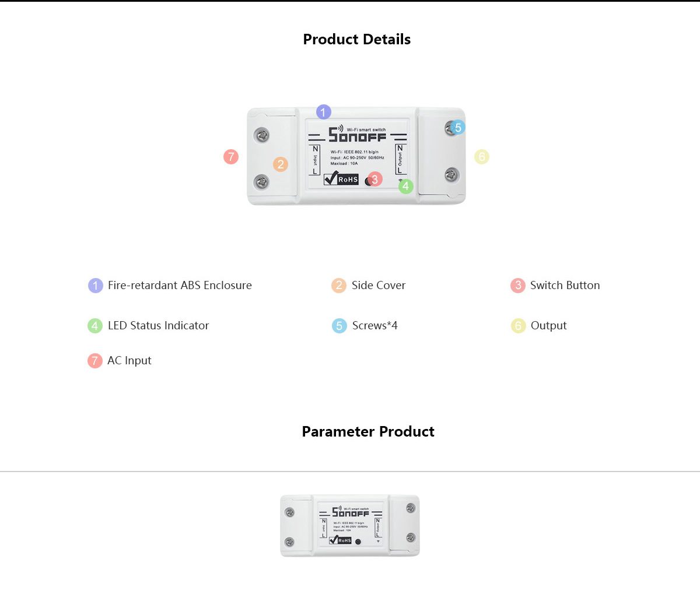Click the small SONOFF device image at the bottom
Image resolution: width=700 pixels, height=612 pixels.
[x=350, y=526]
